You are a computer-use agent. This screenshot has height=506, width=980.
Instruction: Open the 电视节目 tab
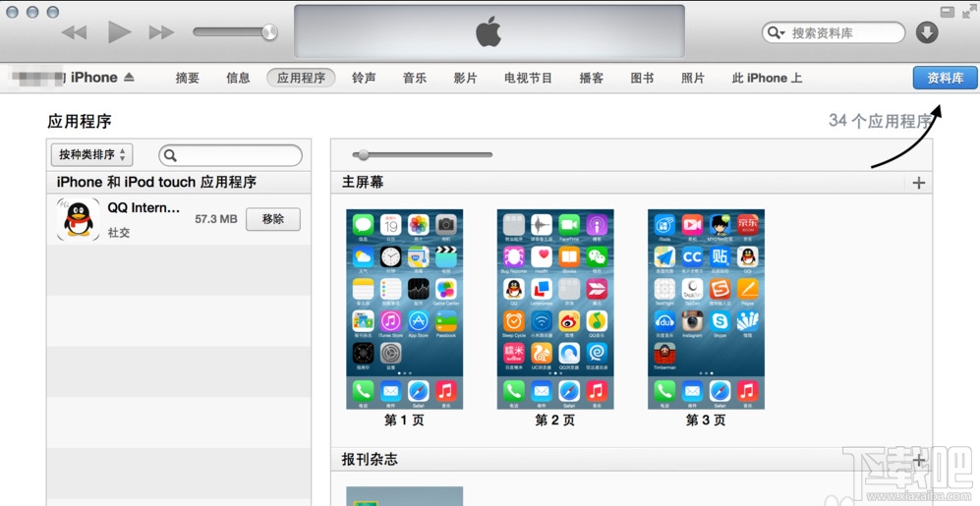pyautogui.click(x=528, y=78)
